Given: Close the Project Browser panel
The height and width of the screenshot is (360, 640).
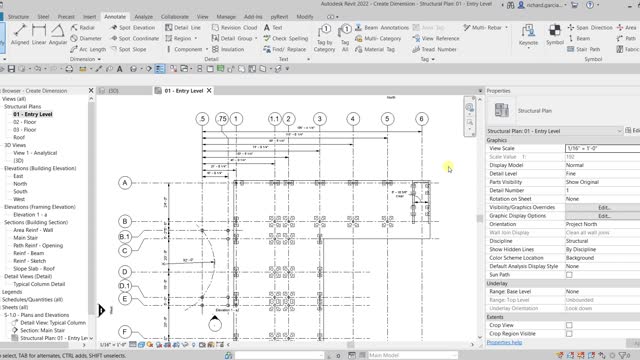Looking at the screenshot, I should point(91,91).
